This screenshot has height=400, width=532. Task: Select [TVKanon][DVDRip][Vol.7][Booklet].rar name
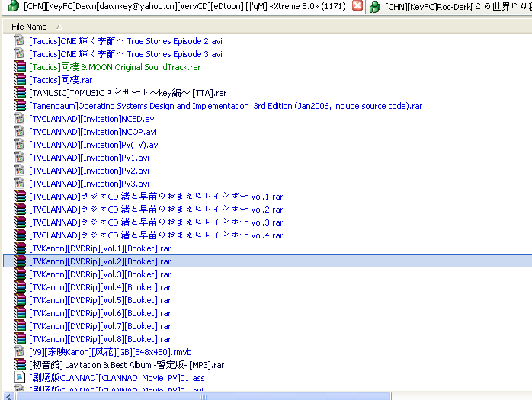pos(100,326)
